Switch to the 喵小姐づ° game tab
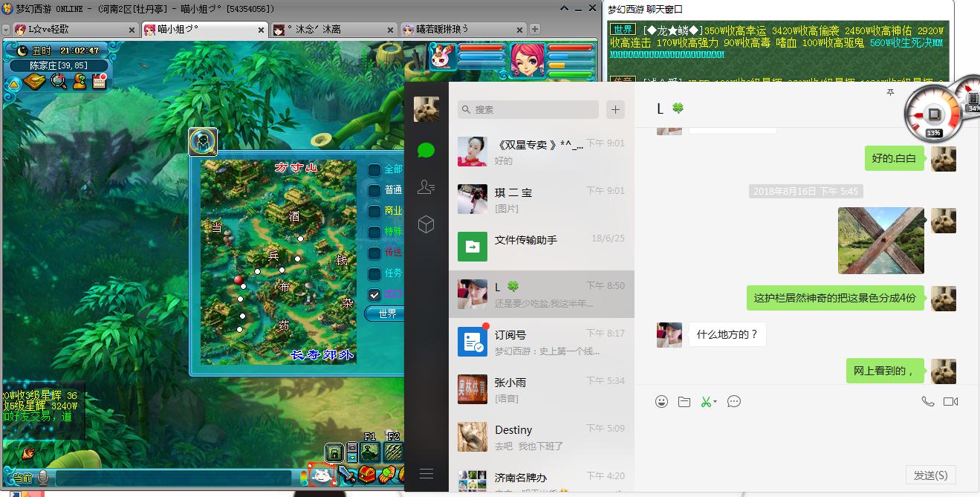 (x=204, y=30)
